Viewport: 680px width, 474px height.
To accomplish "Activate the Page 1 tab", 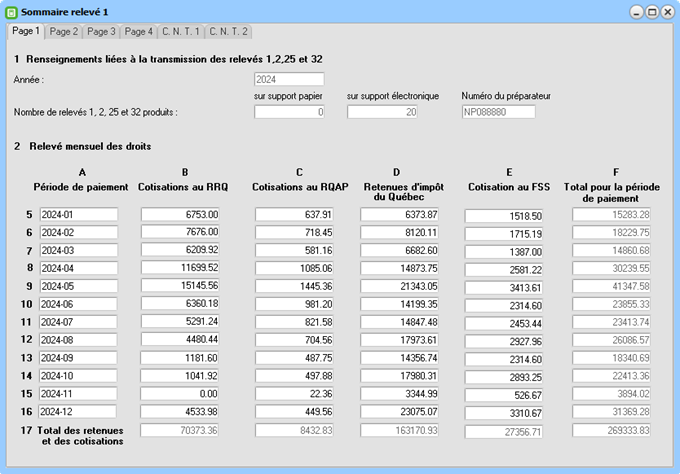I will (26, 31).
